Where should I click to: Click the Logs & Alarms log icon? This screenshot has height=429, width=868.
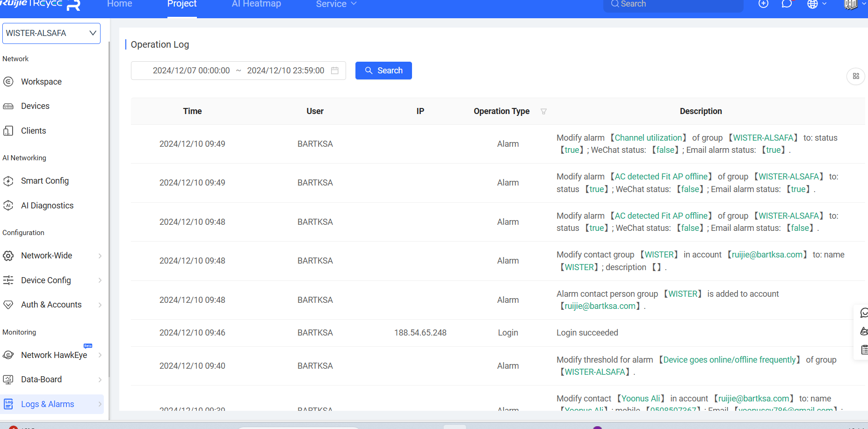[x=8, y=404]
